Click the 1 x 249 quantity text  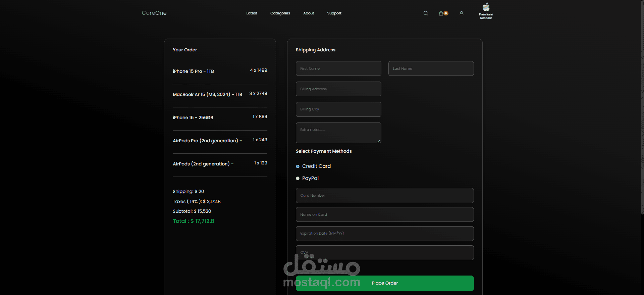[260, 140]
